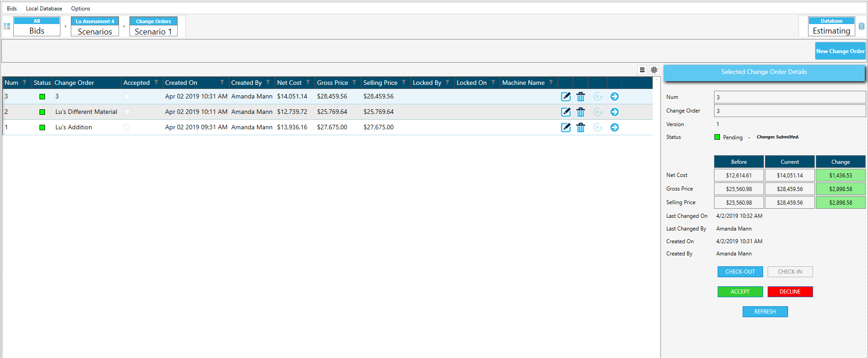The width and height of the screenshot is (868, 358).
Task: Click the Change Order name input field
Action: [x=789, y=111]
